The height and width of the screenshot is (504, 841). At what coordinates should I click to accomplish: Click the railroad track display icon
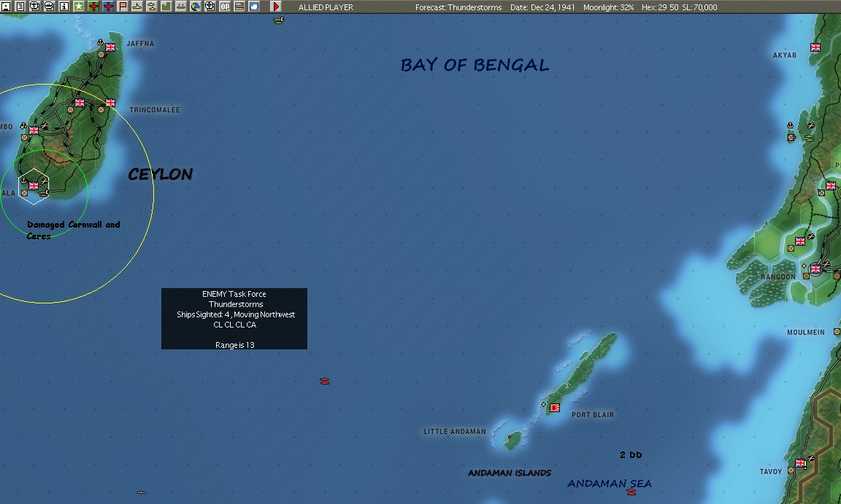pyautogui.click(x=239, y=7)
